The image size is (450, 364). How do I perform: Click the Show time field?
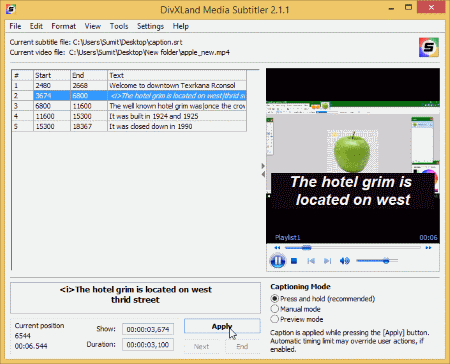pos(148,329)
